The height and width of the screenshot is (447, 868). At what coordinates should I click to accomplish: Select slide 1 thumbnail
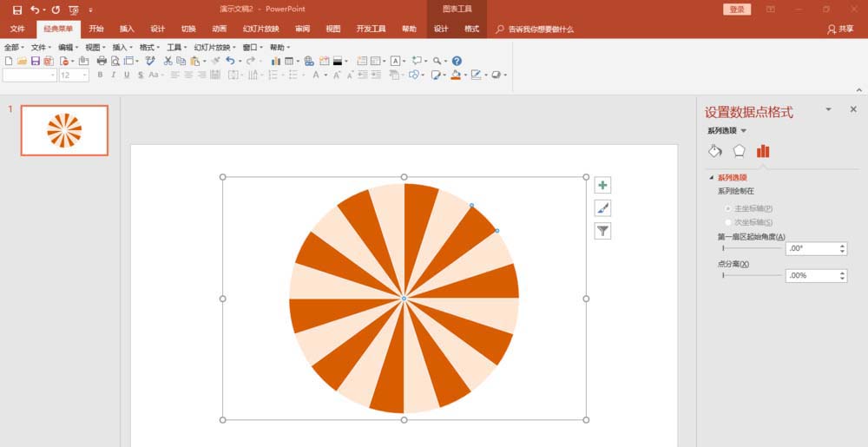[x=64, y=130]
